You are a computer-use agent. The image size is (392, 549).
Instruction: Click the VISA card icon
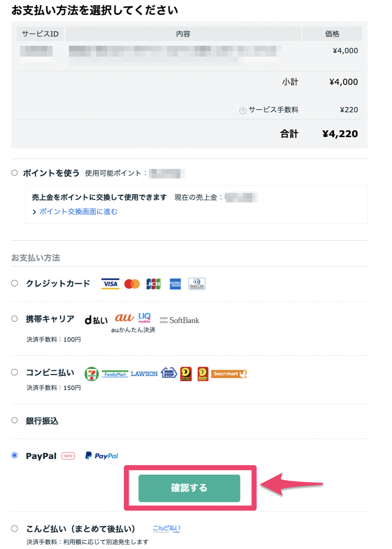110,284
